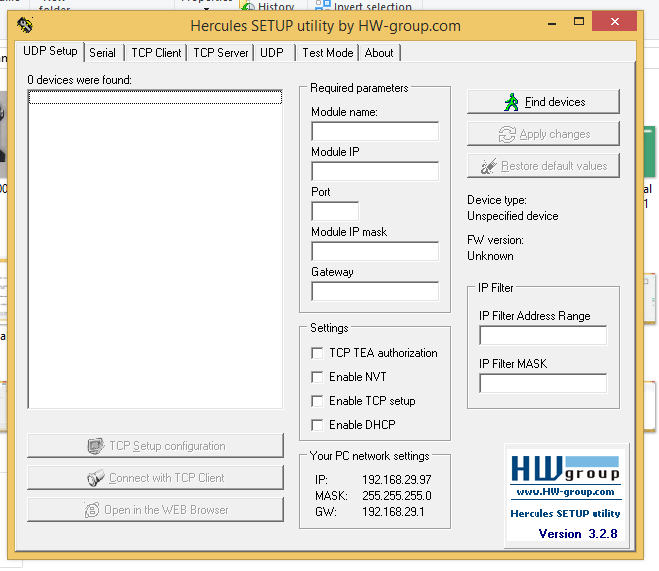
Task: Click the Apply changes button
Action: (x=543, y=134)
